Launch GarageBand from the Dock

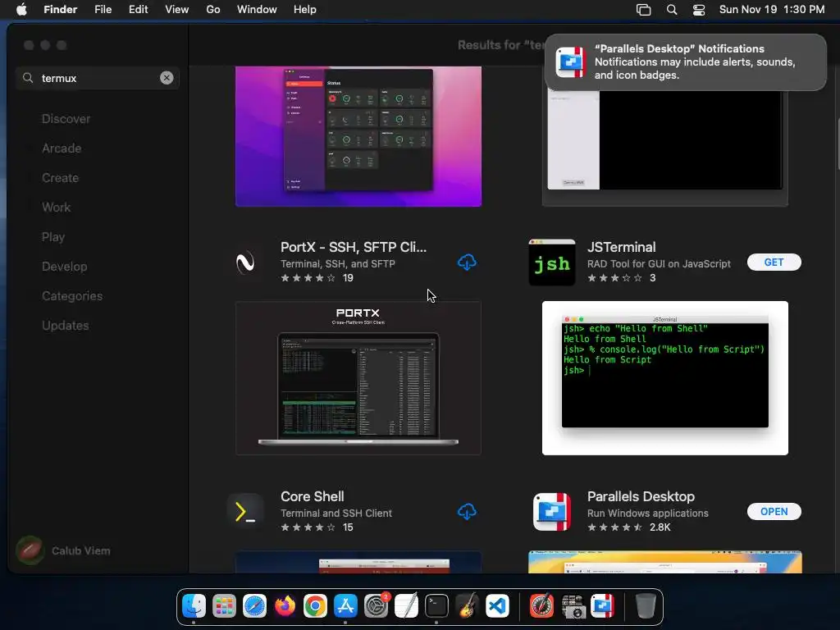point(467,606)
